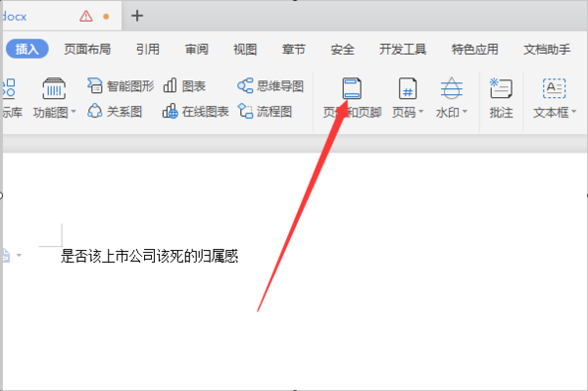Insert a 批注 comment
This screenshot has height=391, width=588.
pyautogui.click(x=501, y=97)
